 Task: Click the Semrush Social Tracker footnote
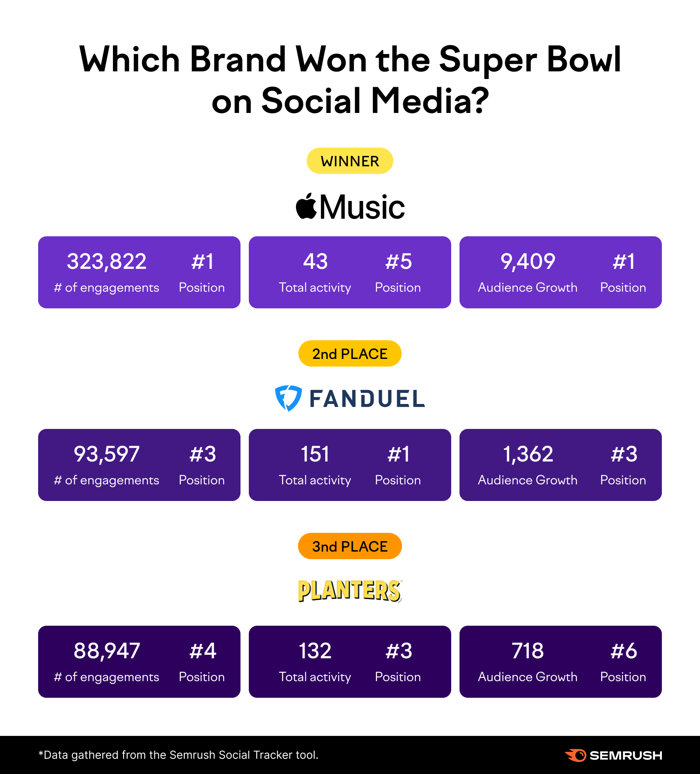178,755
